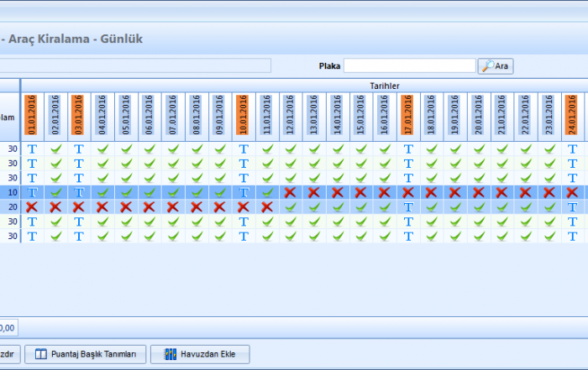Click the Tarihler group header
Screen dimensions: 588x370
(x=385, y=85)
